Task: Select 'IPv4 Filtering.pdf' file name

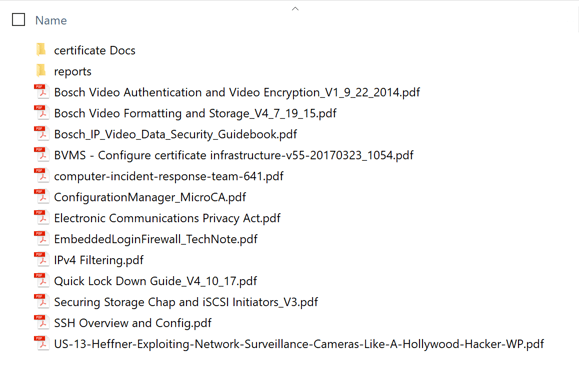Action: [99, 261]
